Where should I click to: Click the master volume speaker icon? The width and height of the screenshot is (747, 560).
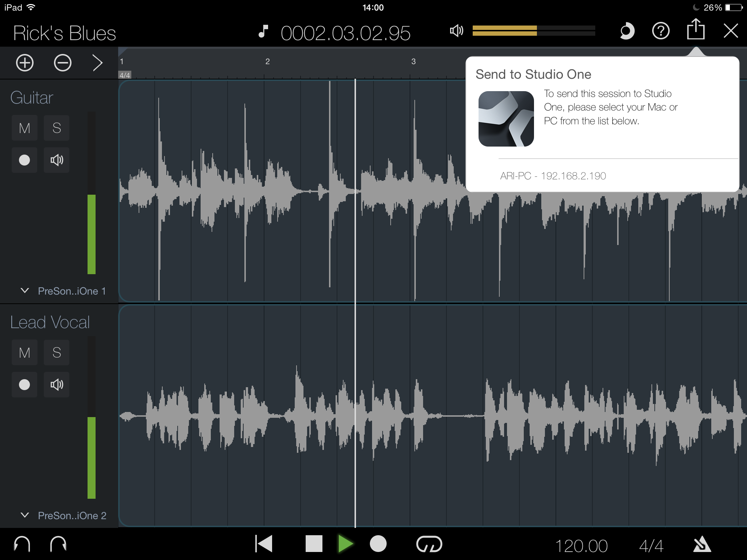click(456, 31)
